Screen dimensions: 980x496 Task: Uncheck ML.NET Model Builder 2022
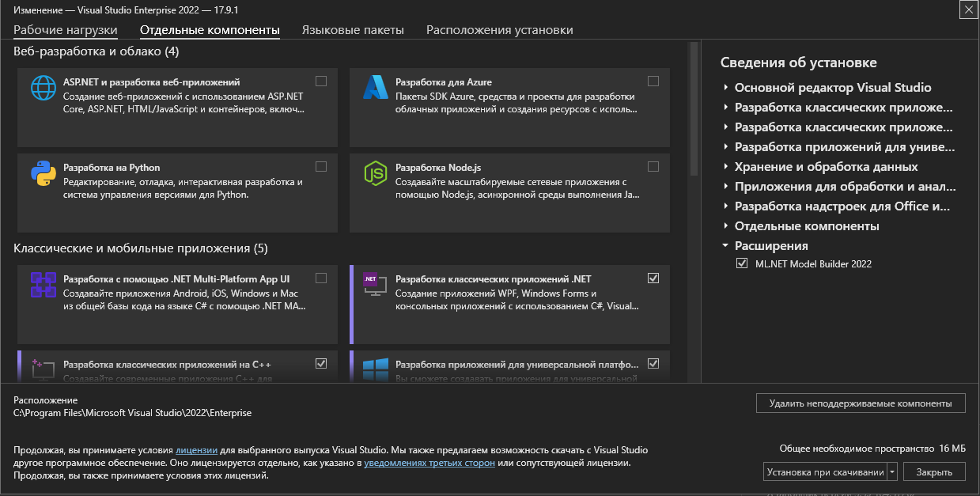[x=741, y=263]
